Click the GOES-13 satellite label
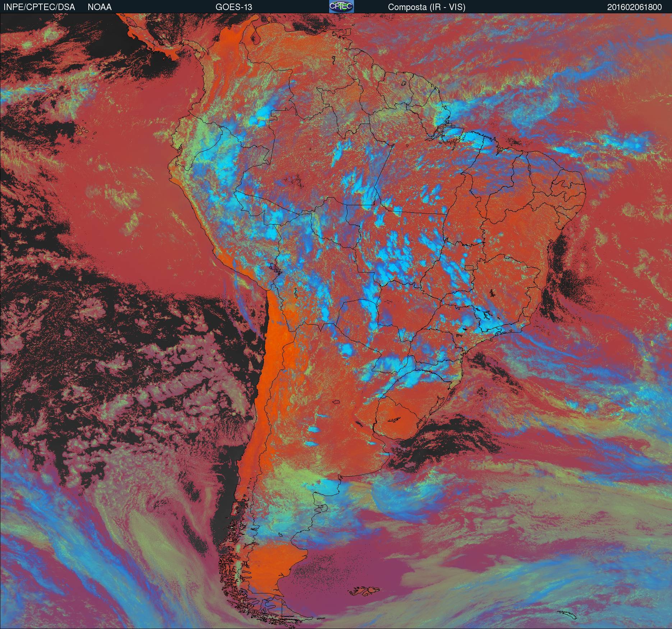 [234, 7]
